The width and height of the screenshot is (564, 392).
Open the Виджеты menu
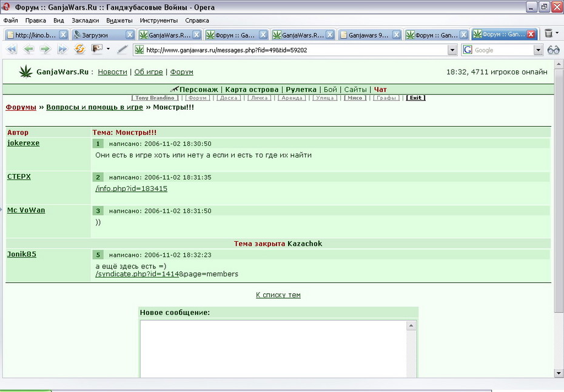tap(119, 21)
